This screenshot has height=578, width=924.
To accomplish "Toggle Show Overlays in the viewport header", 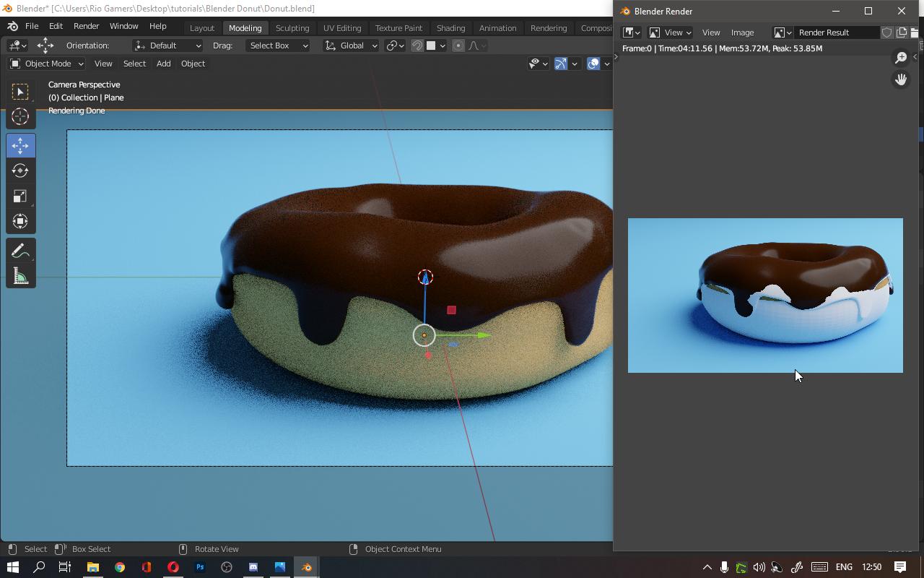I will point(592,64).
